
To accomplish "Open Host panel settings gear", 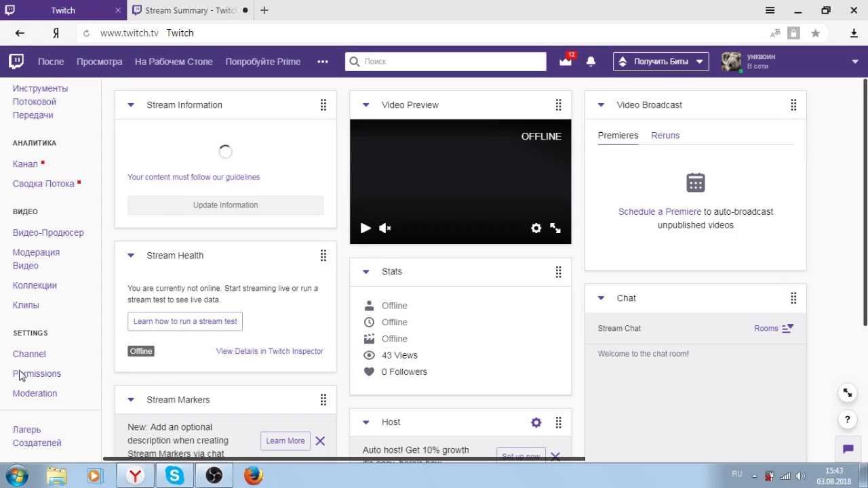I will [x=536, y=422].
